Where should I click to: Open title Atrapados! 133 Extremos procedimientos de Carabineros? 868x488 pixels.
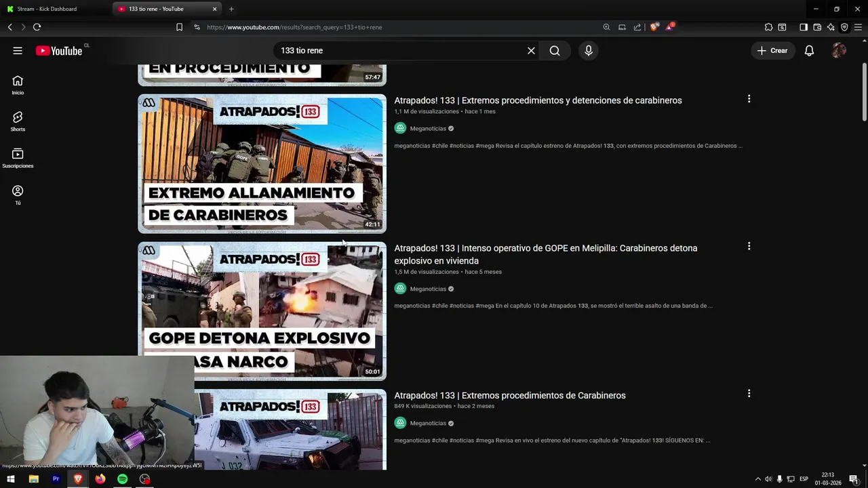point(510,396)
